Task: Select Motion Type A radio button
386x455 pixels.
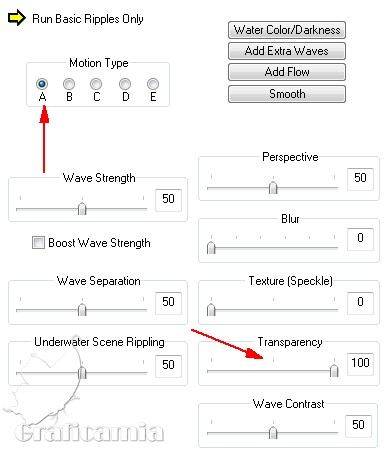Action: (42, 84)
